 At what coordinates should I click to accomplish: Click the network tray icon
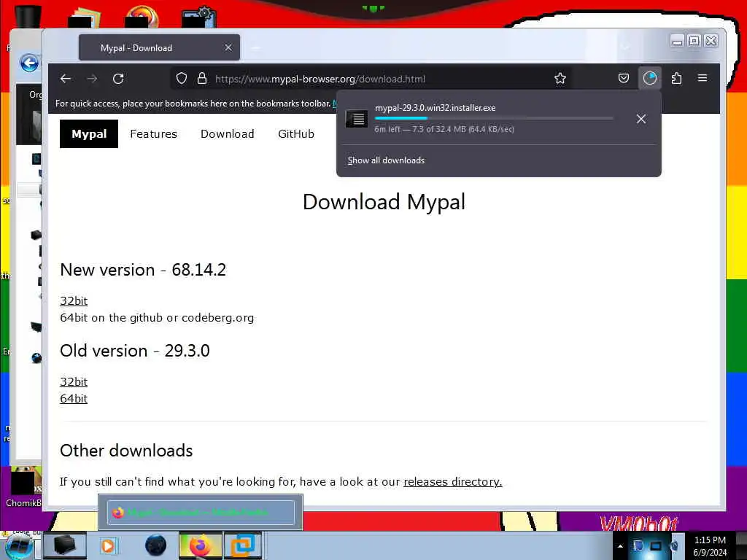(656, 545)
